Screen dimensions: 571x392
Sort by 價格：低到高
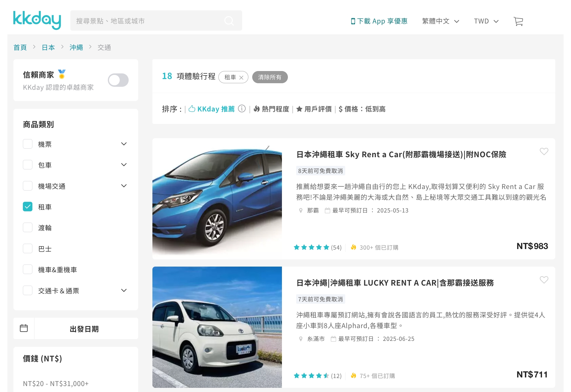click(x=362, y=109)
